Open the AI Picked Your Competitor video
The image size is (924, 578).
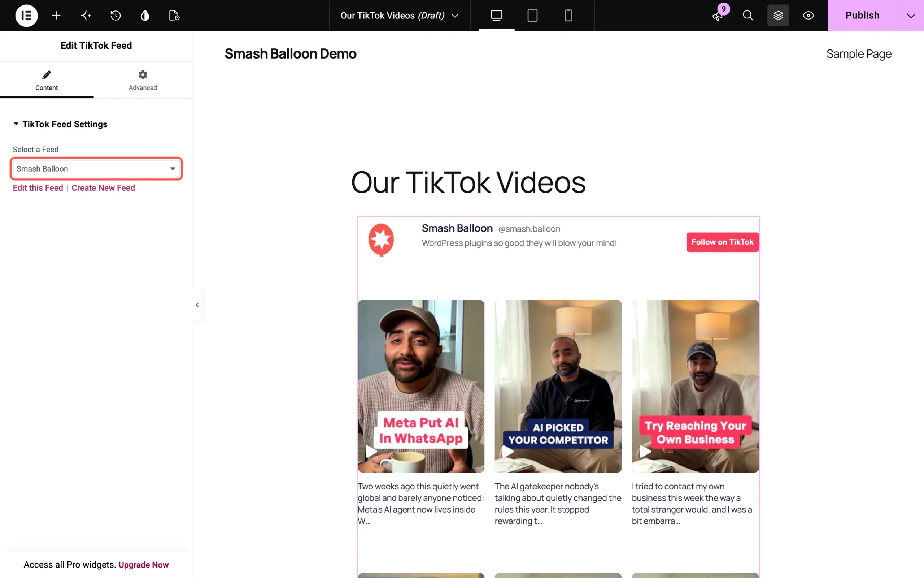click(x=558, y=386)
